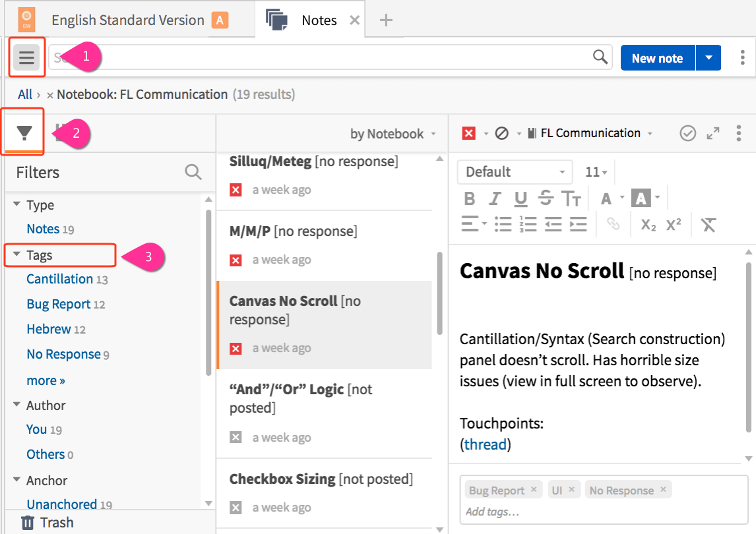
Task: Toggle small caps text formatting
Action: [571, 198]
